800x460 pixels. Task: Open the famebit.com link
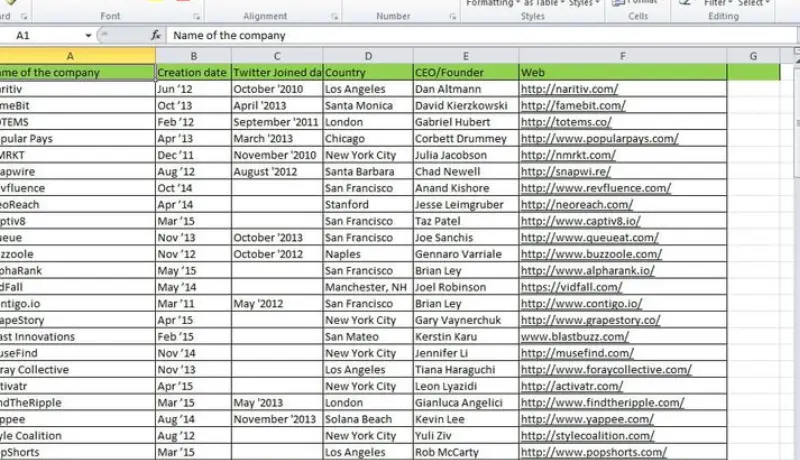click(x=573, y=106)
